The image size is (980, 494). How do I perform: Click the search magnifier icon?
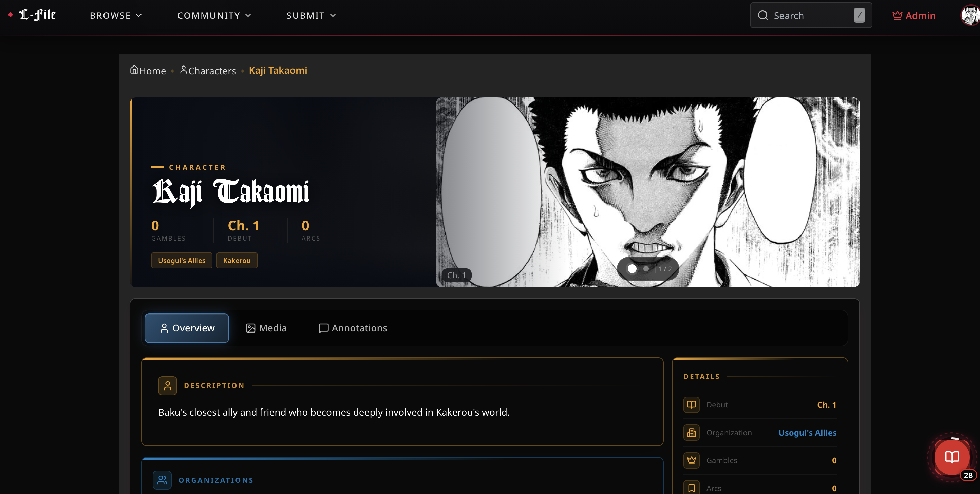[763, 15]
